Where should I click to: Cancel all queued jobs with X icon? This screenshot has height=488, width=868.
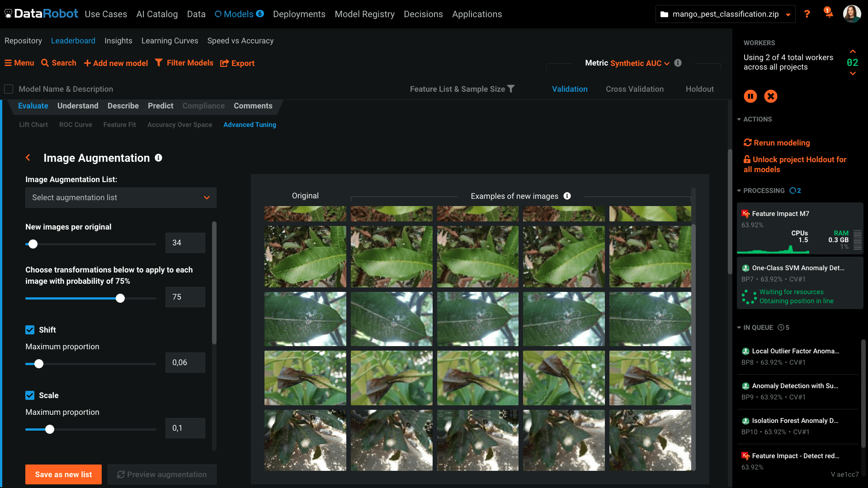771,96
